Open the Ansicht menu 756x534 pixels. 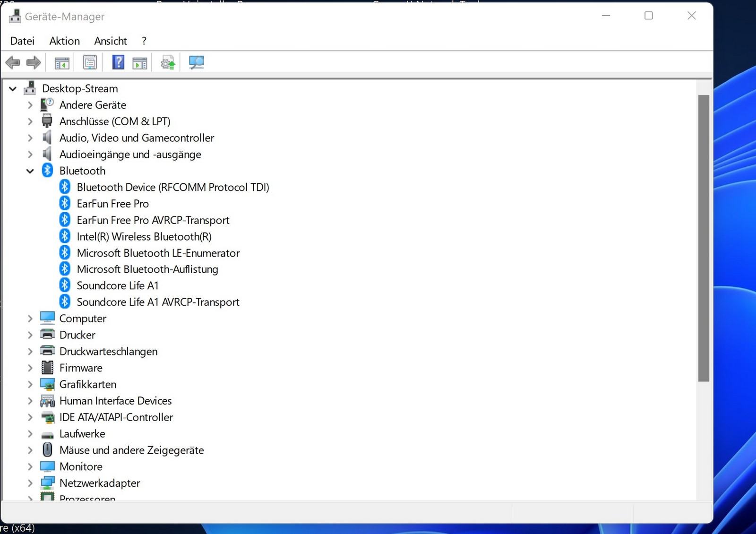pos(110,41)
